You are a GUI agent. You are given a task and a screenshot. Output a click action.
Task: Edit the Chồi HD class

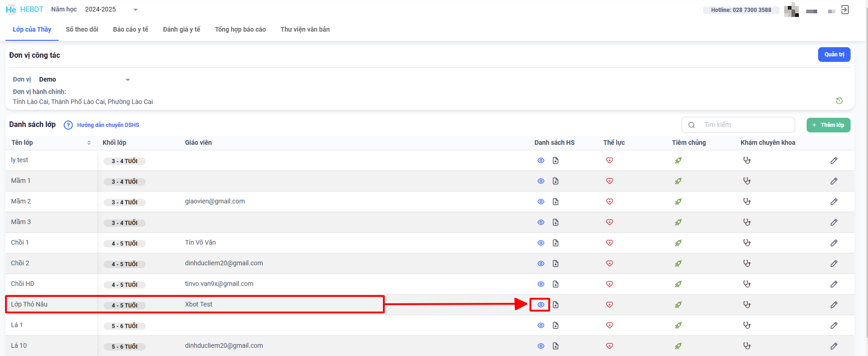coord(834,284)
